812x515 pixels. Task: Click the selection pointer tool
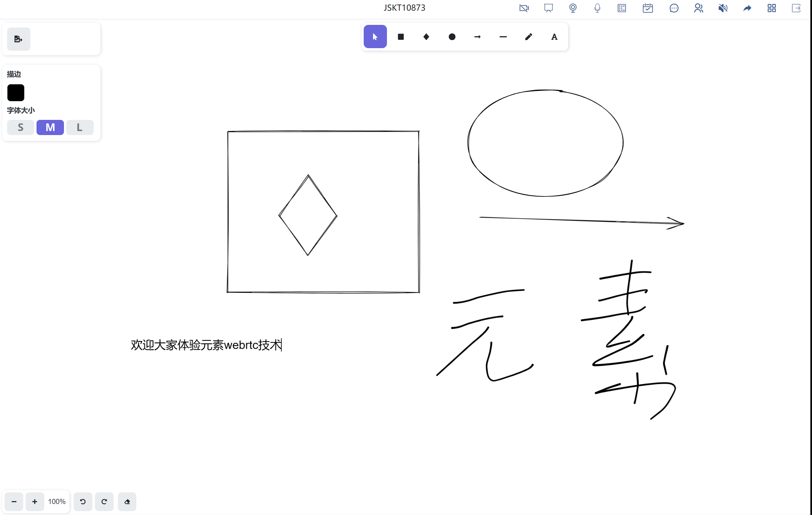click(375, 37)
